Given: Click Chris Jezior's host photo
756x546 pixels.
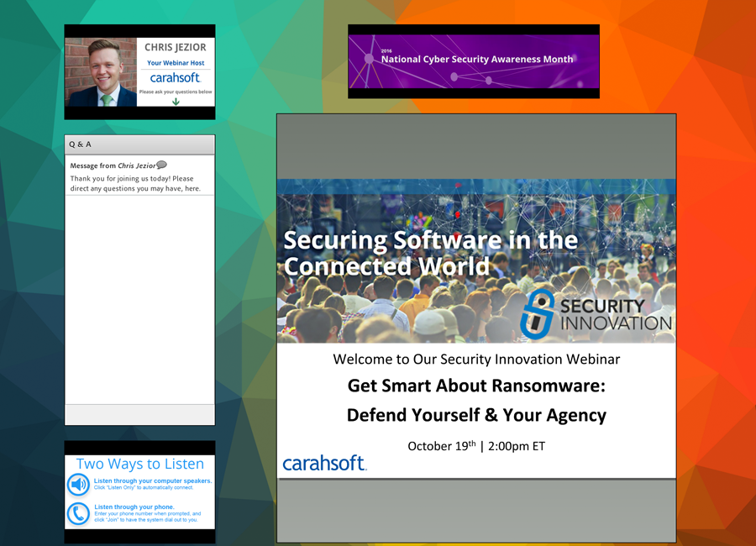Looking at the screenshot, I should 101,72.
